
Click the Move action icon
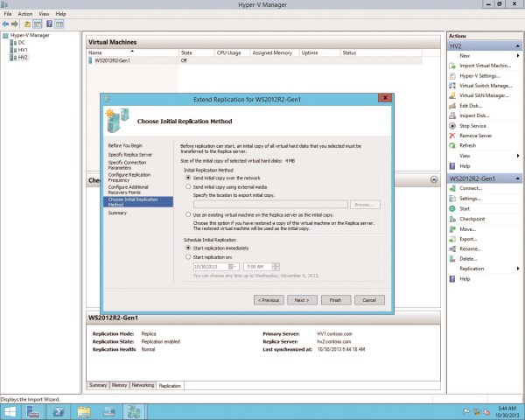pos(452,229)
